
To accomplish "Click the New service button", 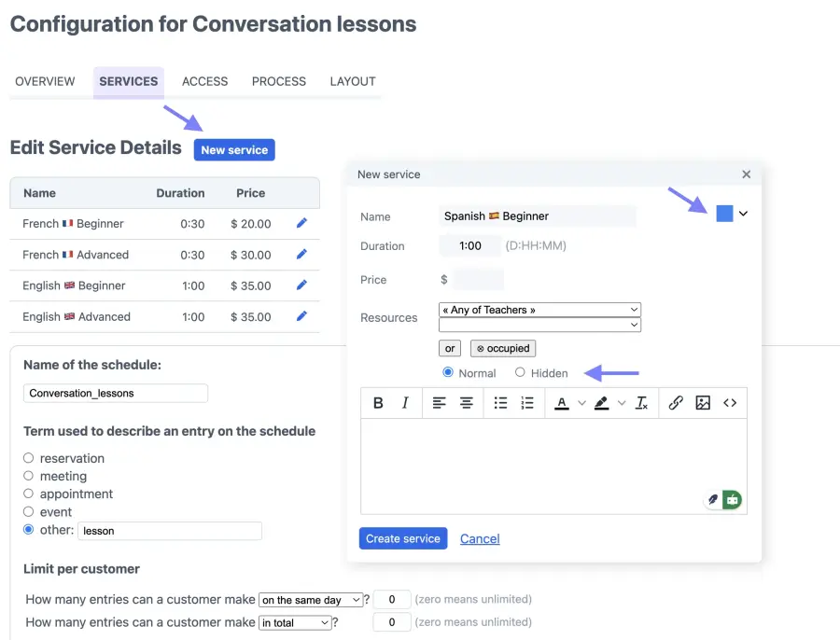I will coord(234,150).
